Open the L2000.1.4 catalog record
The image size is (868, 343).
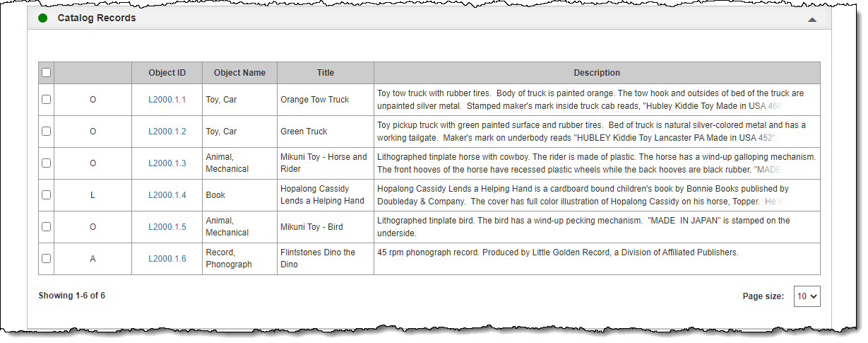click(167, 195)
